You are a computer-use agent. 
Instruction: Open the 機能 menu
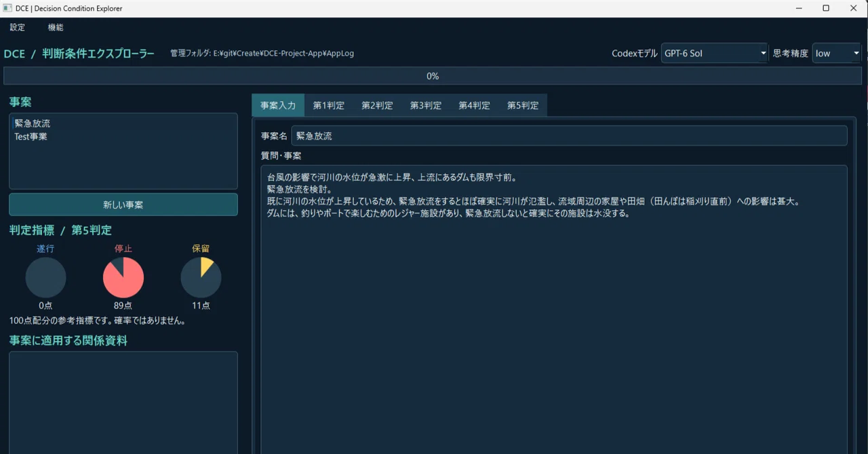coord(56,28)
